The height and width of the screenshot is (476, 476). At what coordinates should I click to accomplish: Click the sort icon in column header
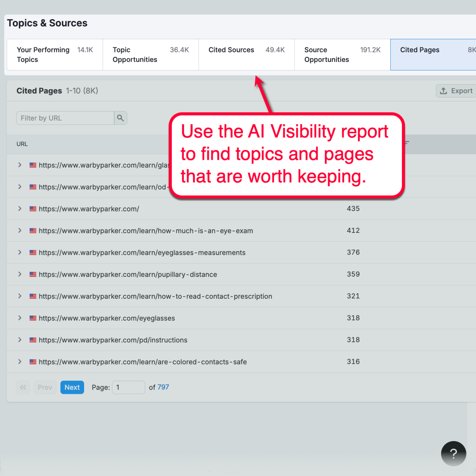click(x=407, y=143)
